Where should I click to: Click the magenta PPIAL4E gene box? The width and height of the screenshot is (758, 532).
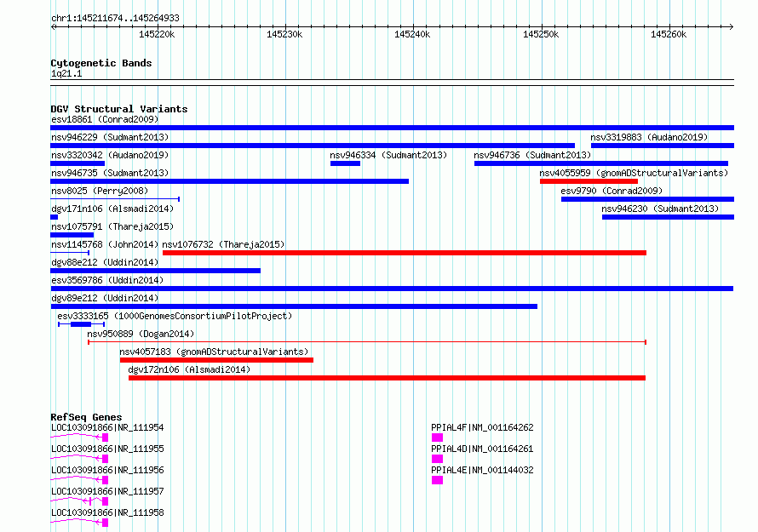pos(437,480)
